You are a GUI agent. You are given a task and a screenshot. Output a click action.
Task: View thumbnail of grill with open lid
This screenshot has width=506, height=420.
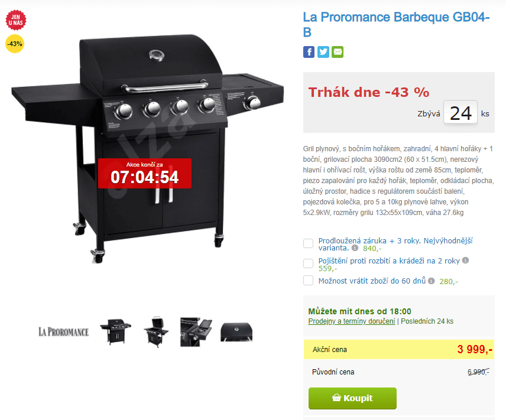(x=156, y=332)
